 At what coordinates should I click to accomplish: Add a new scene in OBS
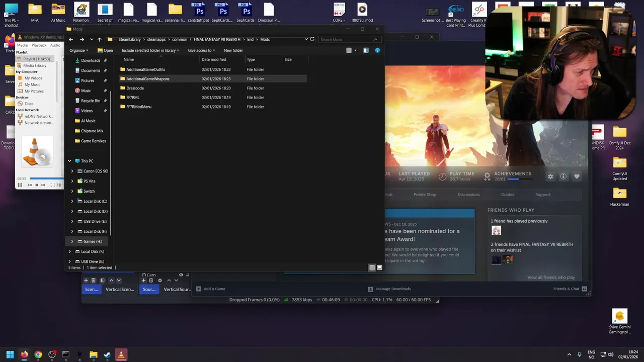(x=86, y=280)
